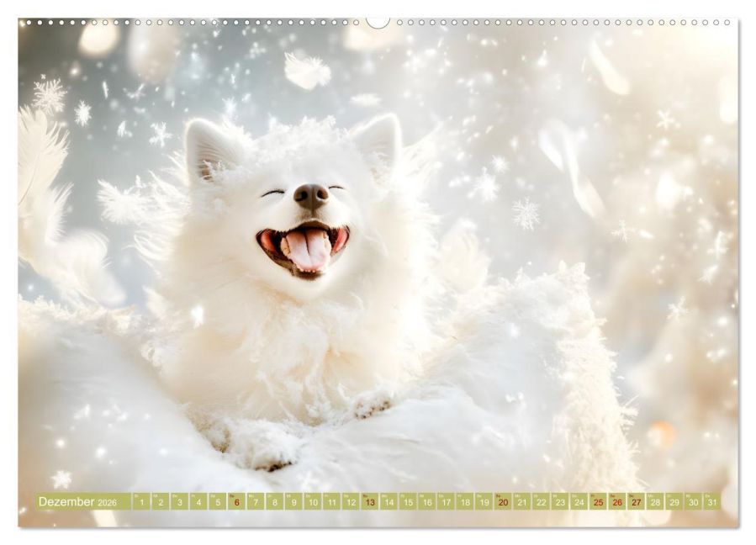Screen dimensions: 756x545
Task: Choose day 8 in the date strip
Action: click(x=274, y=502)
